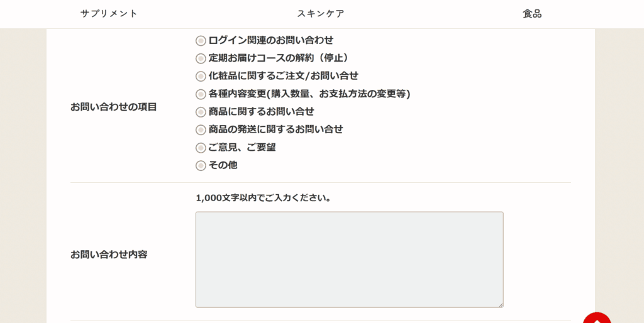Click the お問い合わせの項目 field heading
This screenshot has width=644, height=323.
[113, 107]
